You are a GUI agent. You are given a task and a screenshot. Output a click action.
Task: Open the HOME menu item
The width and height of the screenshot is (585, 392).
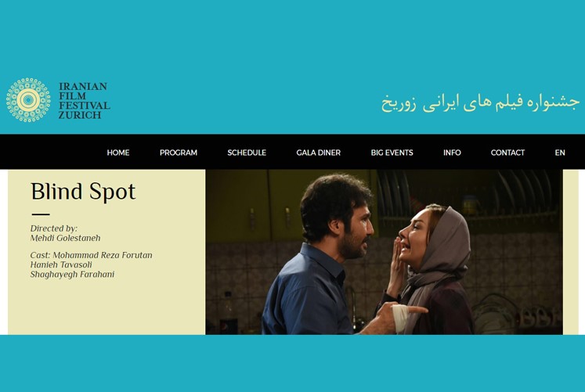tap(118, 153)
